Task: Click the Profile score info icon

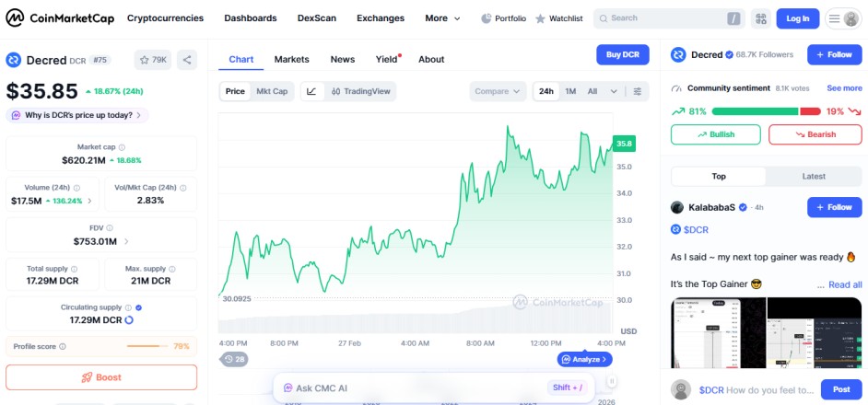Action: coord(63,346)
